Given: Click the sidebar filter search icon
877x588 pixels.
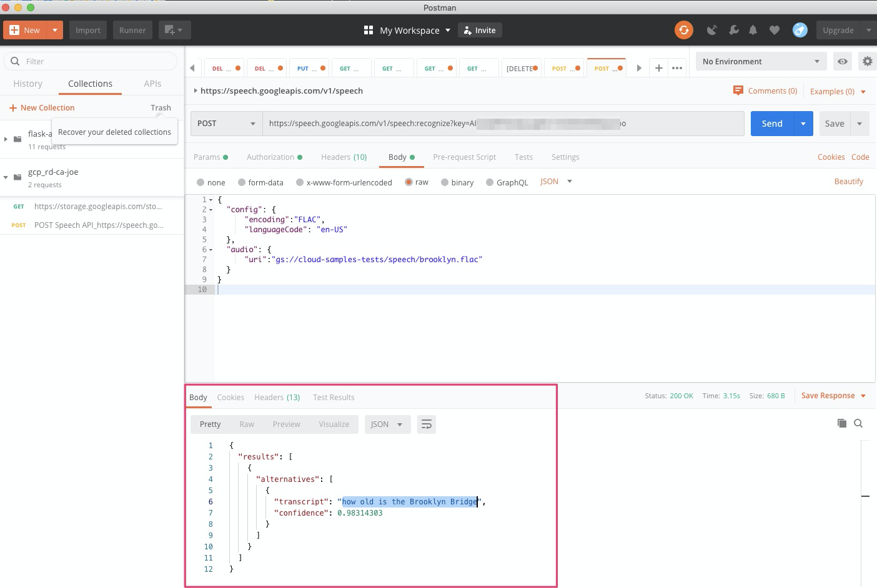Looking at the screenshot, I should [x=15, y=61].
